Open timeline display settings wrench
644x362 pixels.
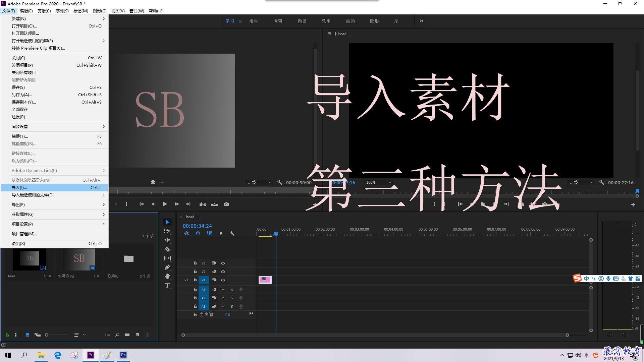(232, 233)
